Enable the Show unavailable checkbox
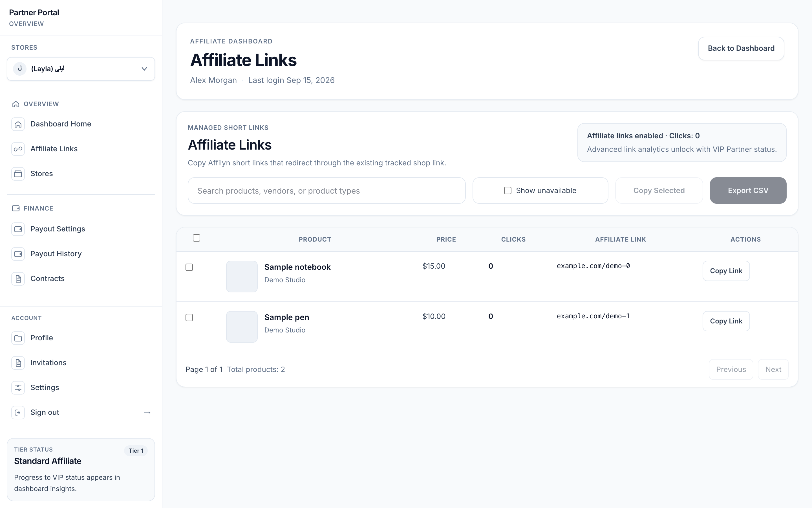 coord(508,190)
